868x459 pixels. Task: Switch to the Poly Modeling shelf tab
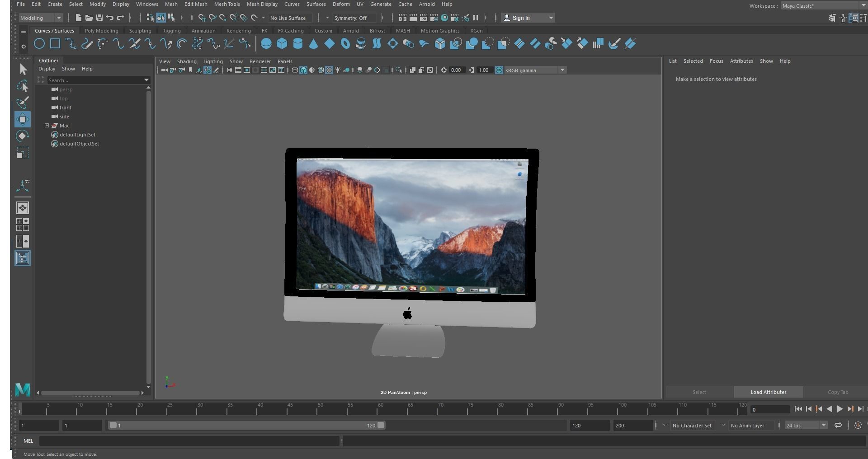click(x=101, y=31)
